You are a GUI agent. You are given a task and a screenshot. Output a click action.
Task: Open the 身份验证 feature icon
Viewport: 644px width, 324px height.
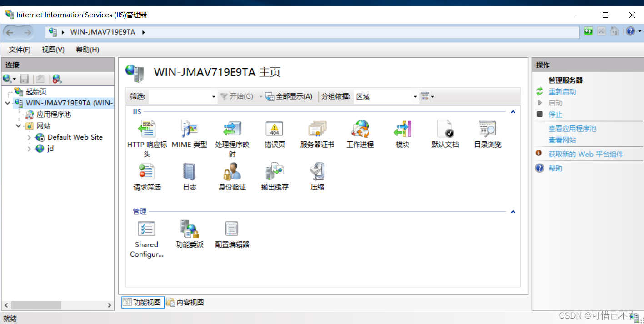coord(232,172)
